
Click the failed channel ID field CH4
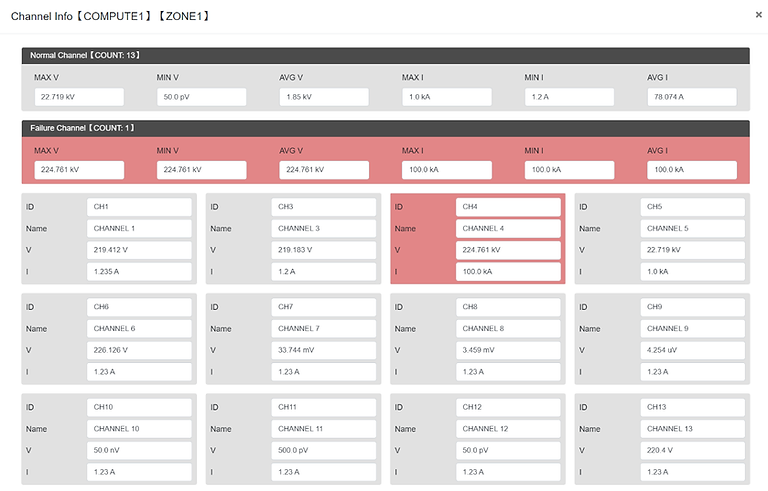click(x=508, y=207)
